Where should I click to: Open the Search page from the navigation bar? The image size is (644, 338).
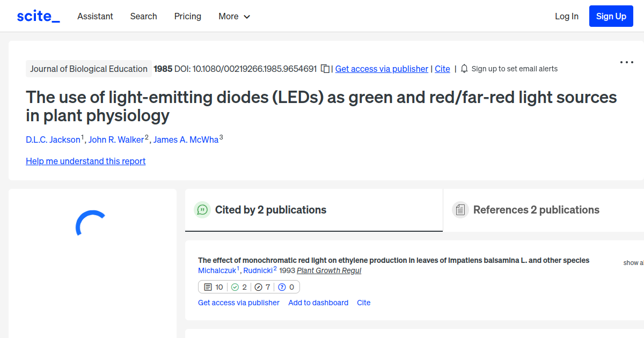143,16
